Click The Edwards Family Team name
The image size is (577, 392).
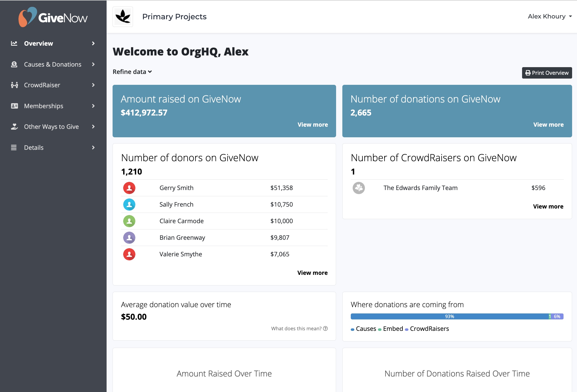(x=420, y=188)
